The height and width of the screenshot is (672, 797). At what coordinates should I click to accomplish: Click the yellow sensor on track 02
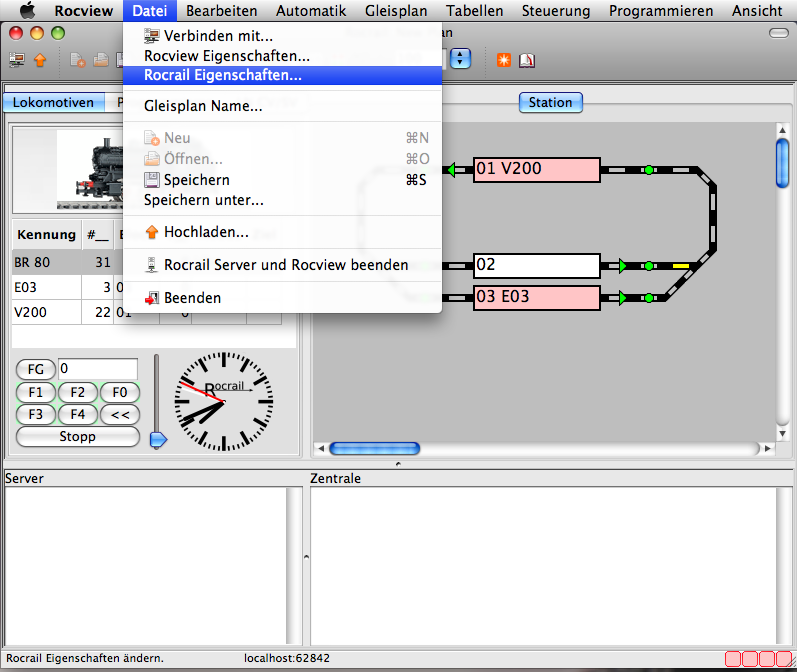681,266
